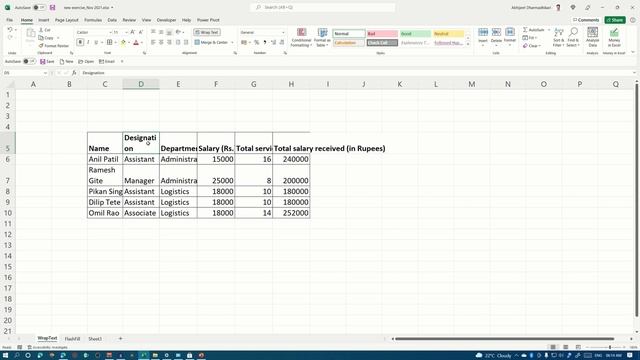The width and height of the screenshot is (640, 360).
Task: Open the font size dropdown
Action: [x=126, y=32]
